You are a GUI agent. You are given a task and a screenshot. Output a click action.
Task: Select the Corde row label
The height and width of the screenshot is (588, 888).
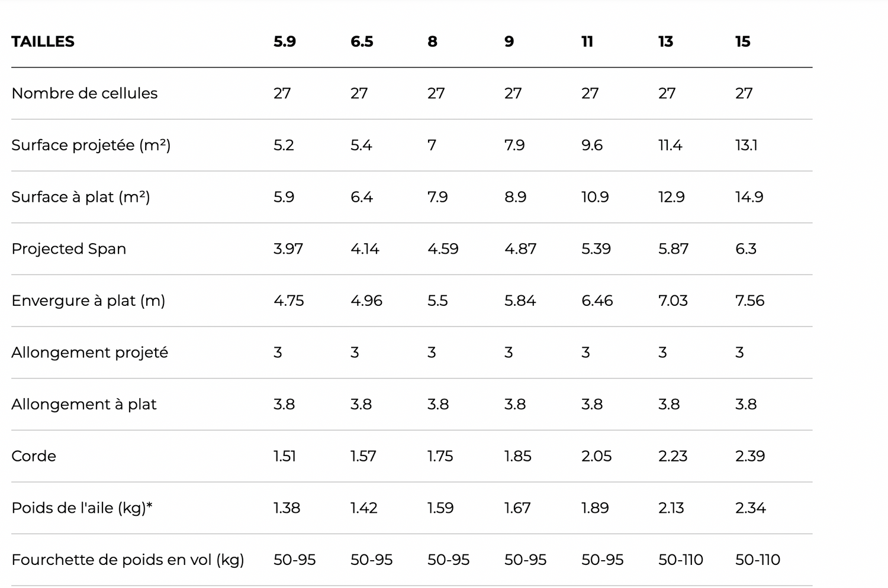click(34, 456)
